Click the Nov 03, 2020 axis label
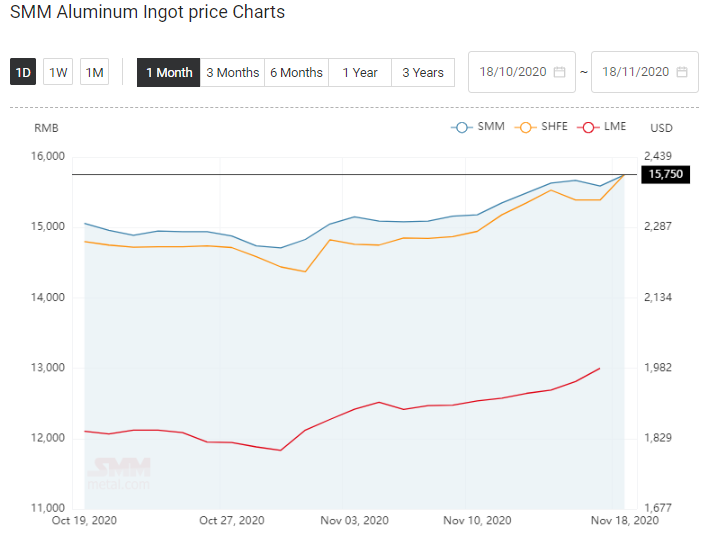Screen dimensions: 706x534 tap(354, 520)
